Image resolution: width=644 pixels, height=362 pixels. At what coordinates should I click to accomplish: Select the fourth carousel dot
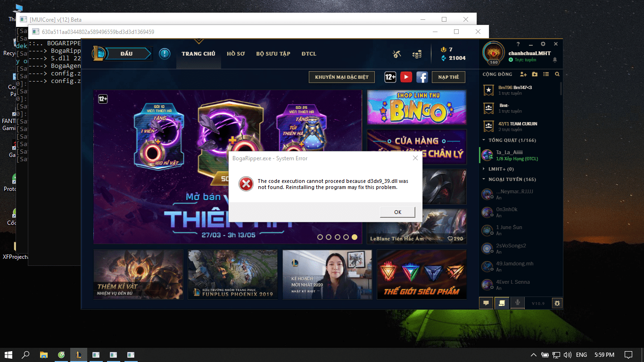coord(346,237)
